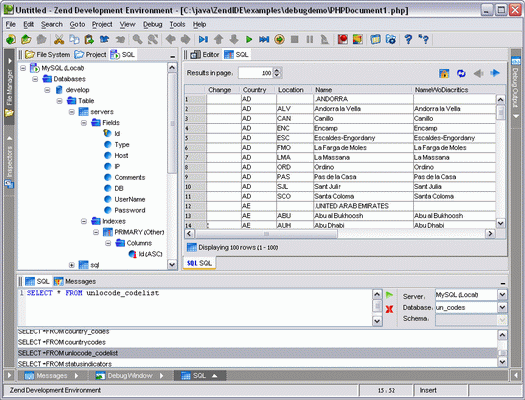Click the results horizontal scrollbar right arrow

coord(490,234)
